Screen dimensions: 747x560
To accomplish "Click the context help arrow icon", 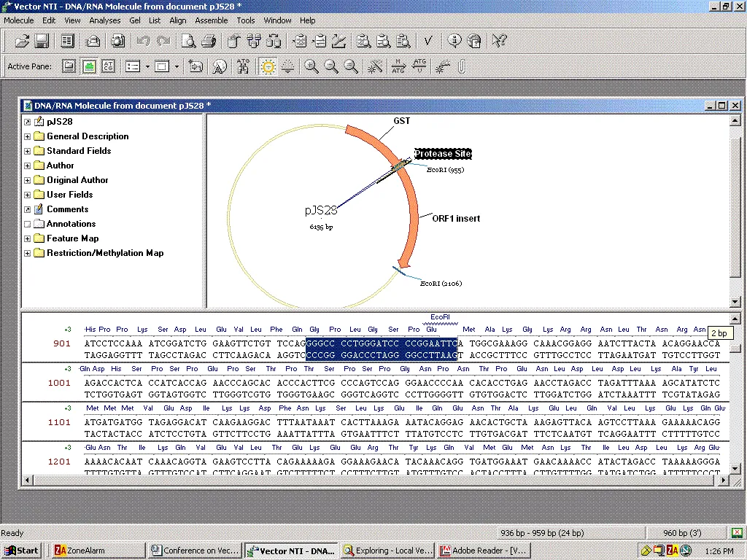I will tap(500, 40).
